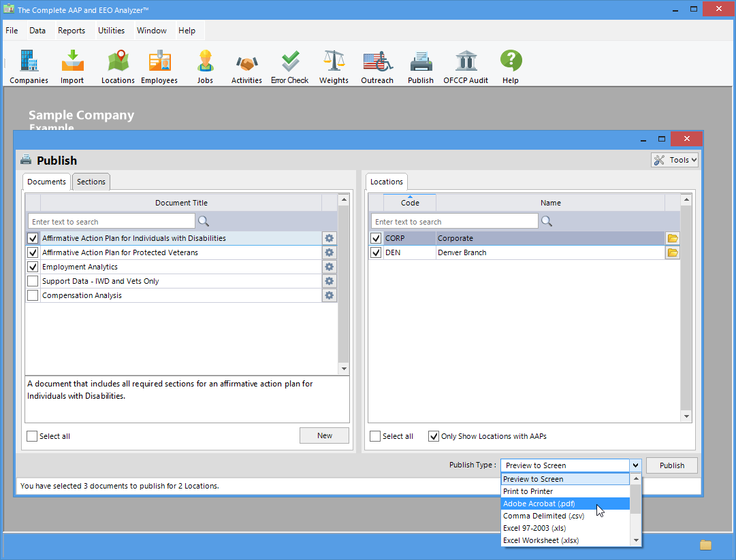Open settings gear for Employment Analytics

click(330, 267)
